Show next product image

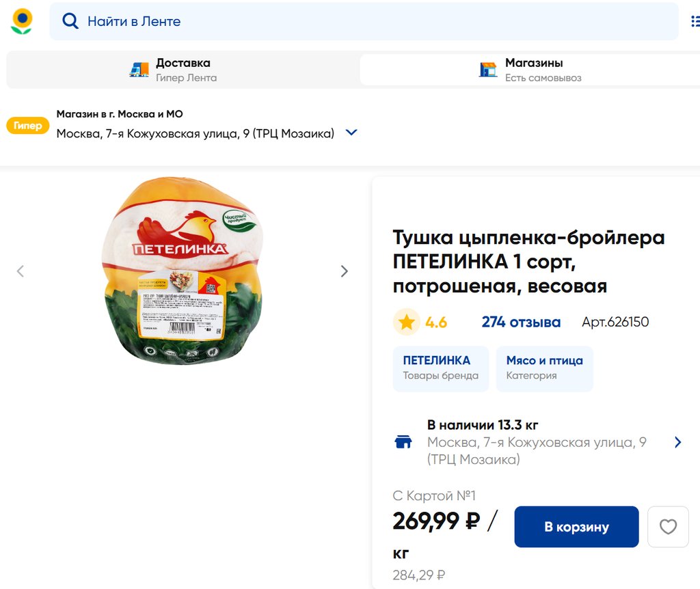click(x=344, y=271)
